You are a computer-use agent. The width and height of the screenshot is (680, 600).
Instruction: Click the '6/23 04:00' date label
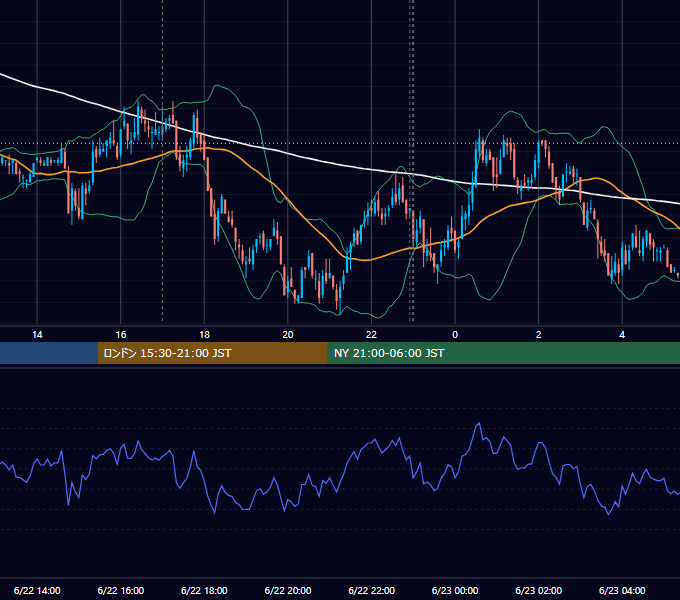(622, 590)
